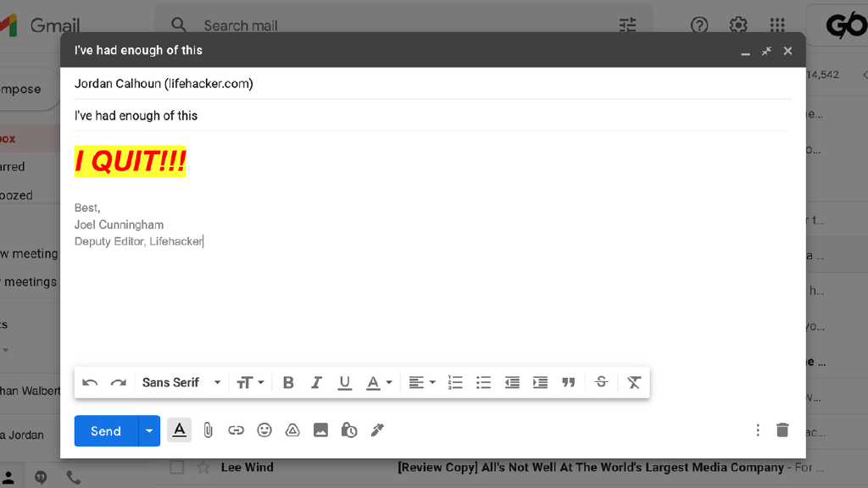Insert an emoji

264,430
